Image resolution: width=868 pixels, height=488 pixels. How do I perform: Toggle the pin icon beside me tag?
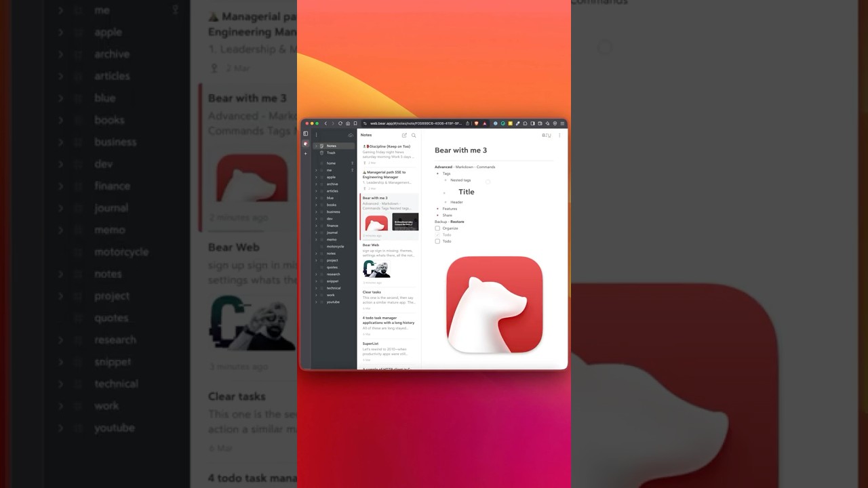352,170
